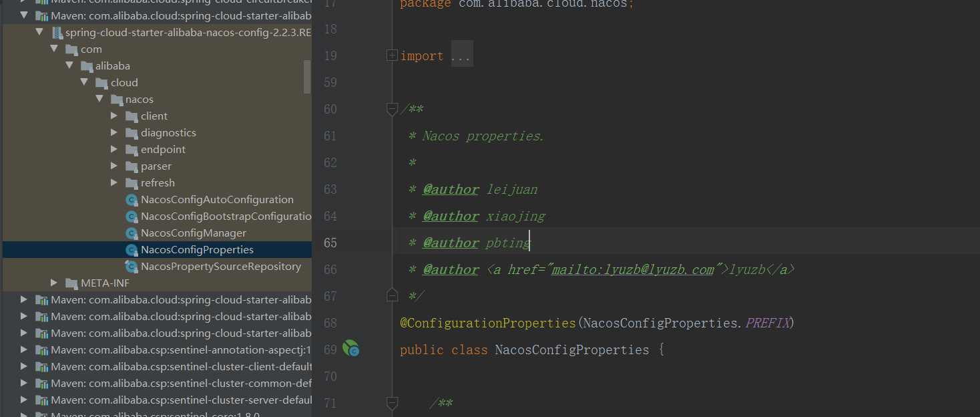Select sentinel-cluster-server-default Maven library row
980x417 pixels.
tap(157, 400)
